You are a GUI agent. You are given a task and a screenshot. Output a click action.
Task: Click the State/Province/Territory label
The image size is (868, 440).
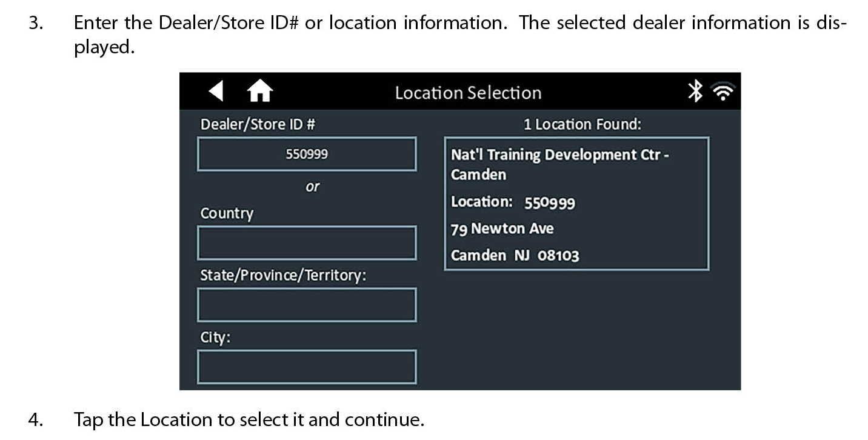(283, 275)
